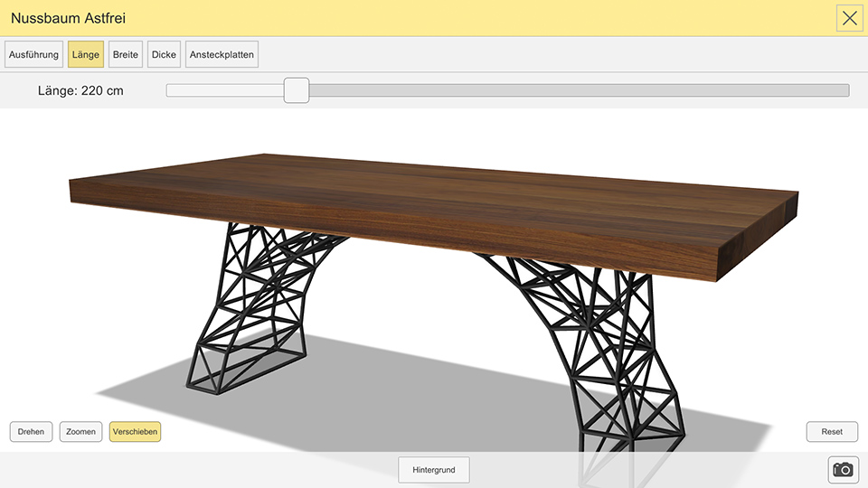
Task: Select the Länge tab
Action: pos(86,55)
